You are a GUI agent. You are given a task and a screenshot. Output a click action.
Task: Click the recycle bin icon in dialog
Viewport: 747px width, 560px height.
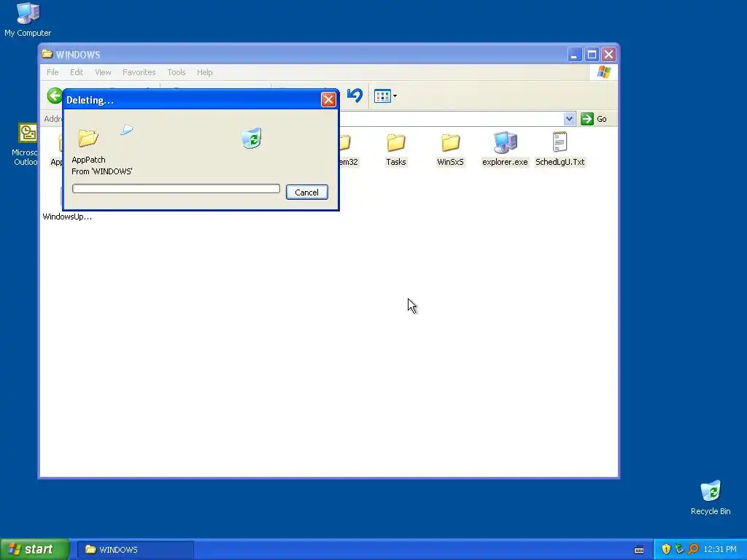pos(252,138)
